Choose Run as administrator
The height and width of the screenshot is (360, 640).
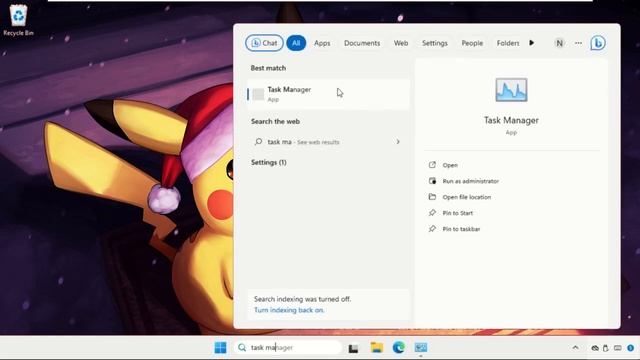click(471, 181)
